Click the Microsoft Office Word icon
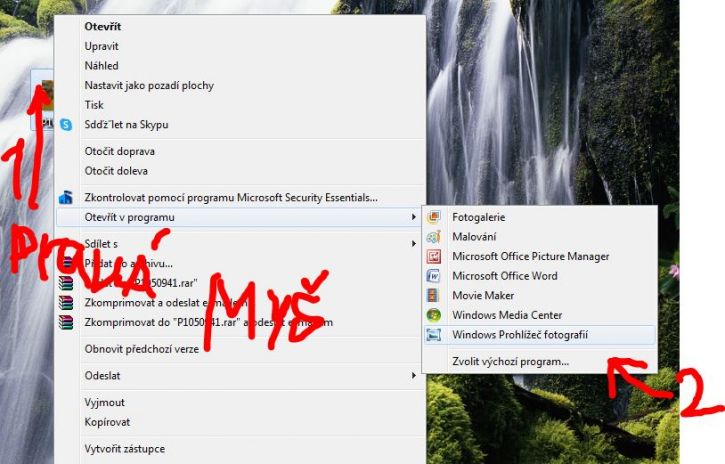The image size is (725, 464). point(433,276)
